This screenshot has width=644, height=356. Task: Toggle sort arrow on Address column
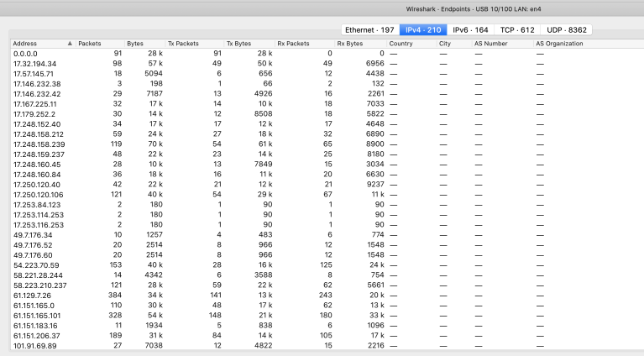point(69,43)
